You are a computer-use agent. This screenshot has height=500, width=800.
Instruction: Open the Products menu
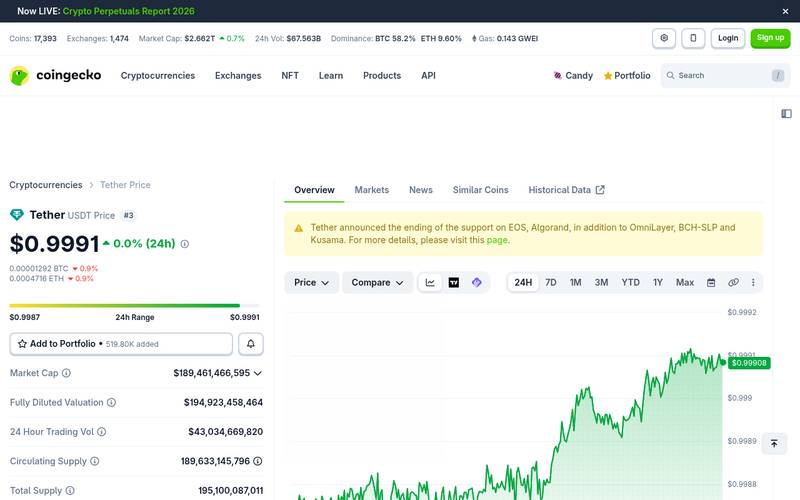pyautogui.click(x=382, y=76)
